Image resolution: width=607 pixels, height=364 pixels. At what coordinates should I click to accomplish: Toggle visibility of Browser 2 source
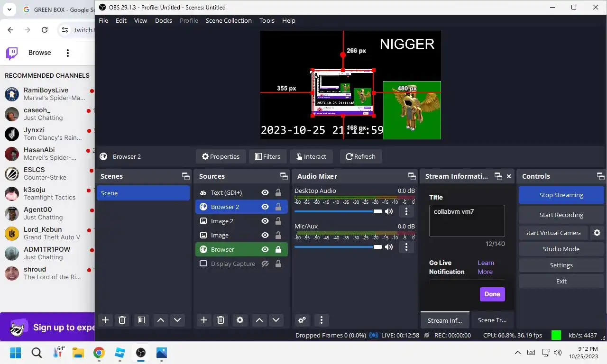click(x=265, y=207)
